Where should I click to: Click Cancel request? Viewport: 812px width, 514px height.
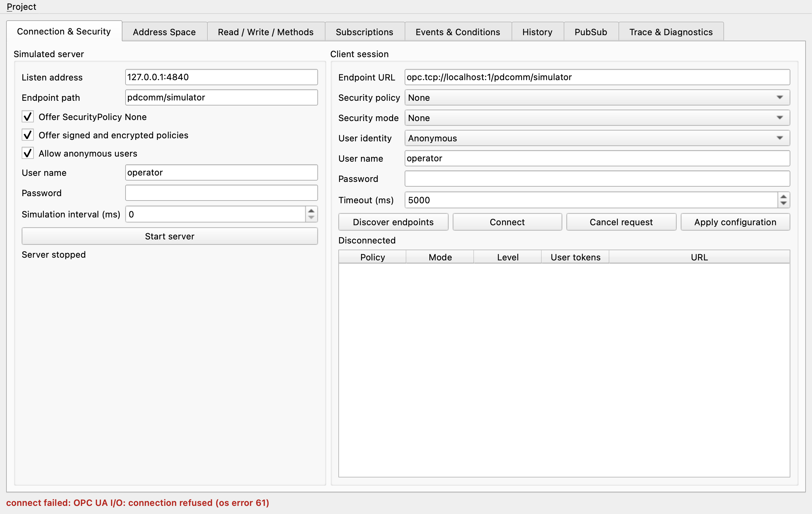pos(621,222)
